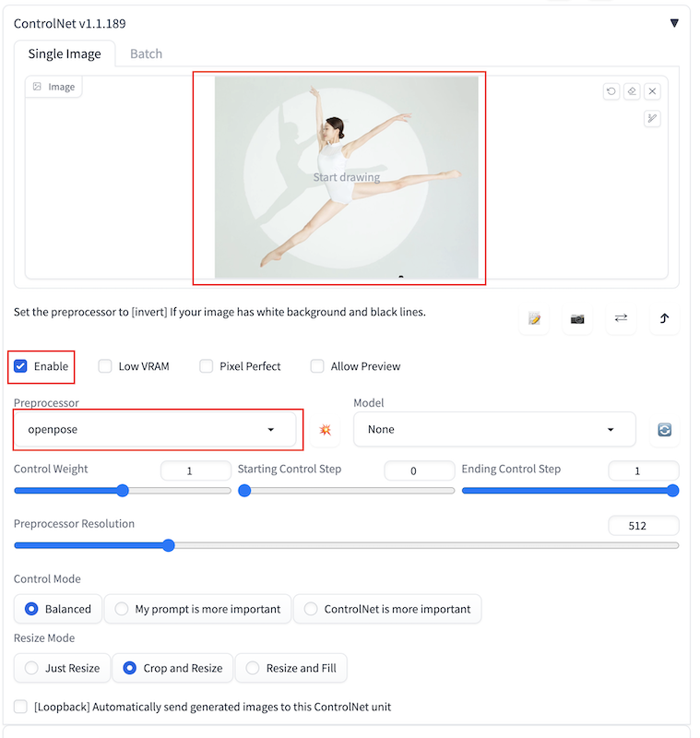Open the Preprocessor dropdown showing openpose
Screen dimensions: 700x738
[x=155, y=430]
